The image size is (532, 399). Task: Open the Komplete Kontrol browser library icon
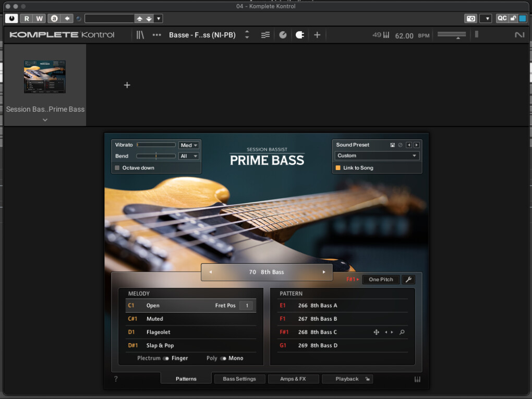coord(140,35)
